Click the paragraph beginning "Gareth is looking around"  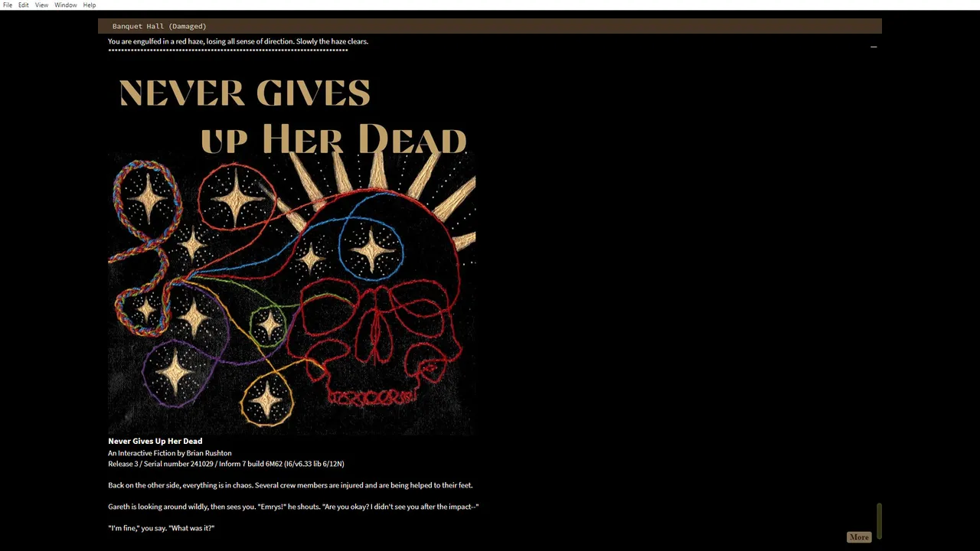pyautogui.click(x=293, y=507)
